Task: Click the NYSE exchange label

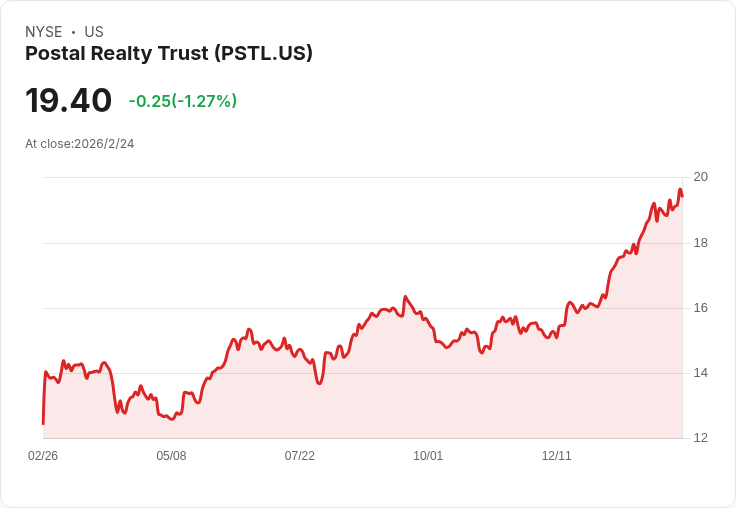Action: pyautogui.click(x=44, y=32)
